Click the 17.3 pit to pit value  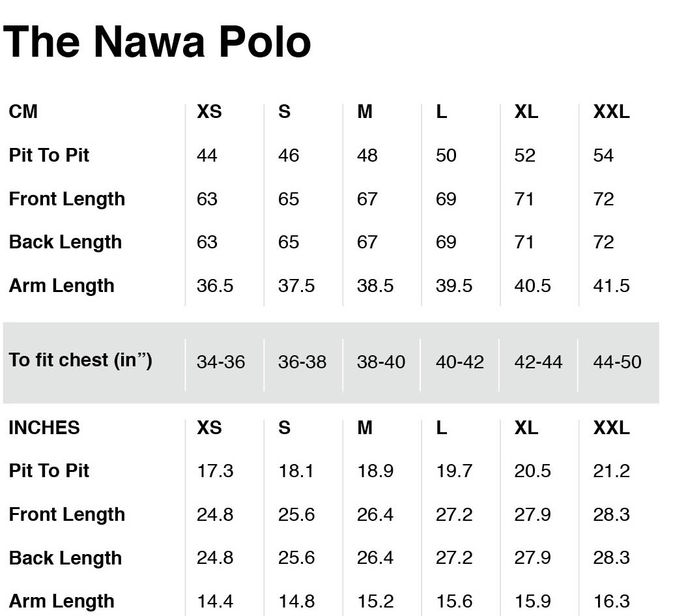[214, 471]
